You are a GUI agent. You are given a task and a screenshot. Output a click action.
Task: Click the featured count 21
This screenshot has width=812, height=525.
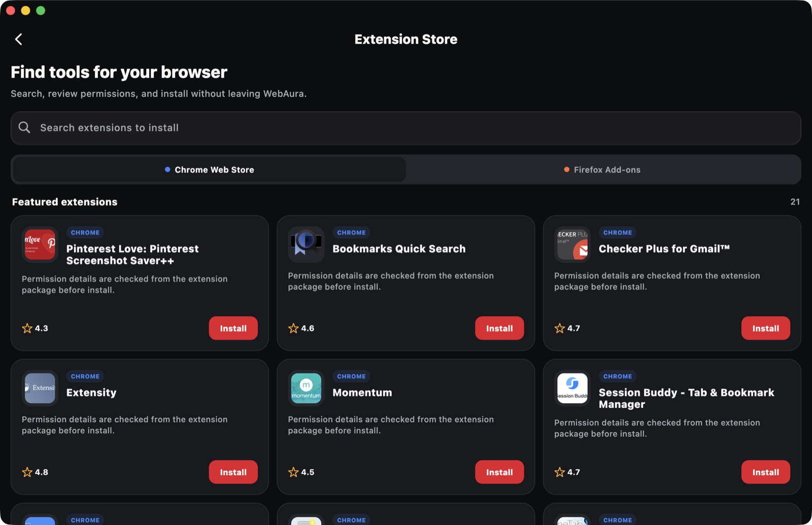coord(795,202)
